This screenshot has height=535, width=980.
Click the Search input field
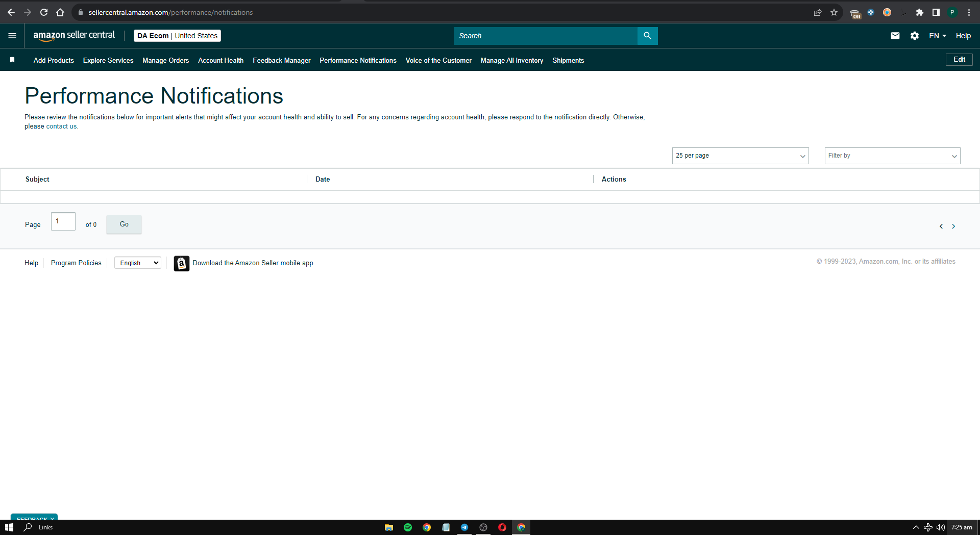(x=545, y=36)
